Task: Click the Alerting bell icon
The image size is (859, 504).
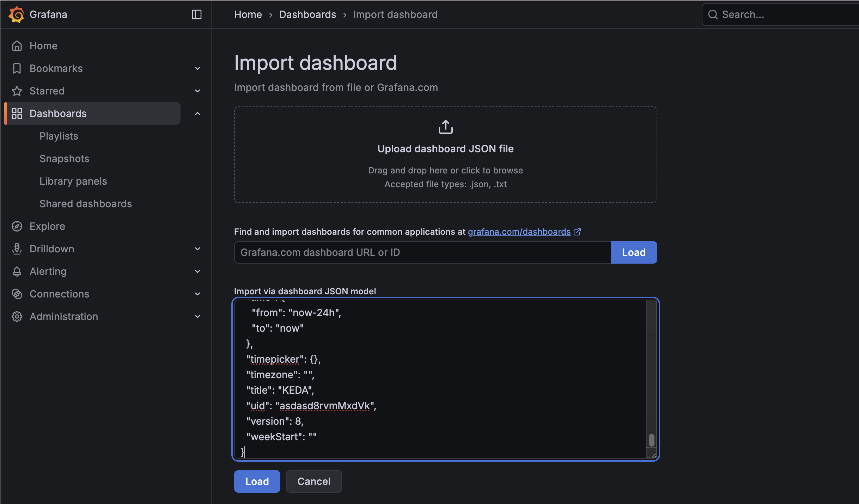Action: tap(17, 271)
